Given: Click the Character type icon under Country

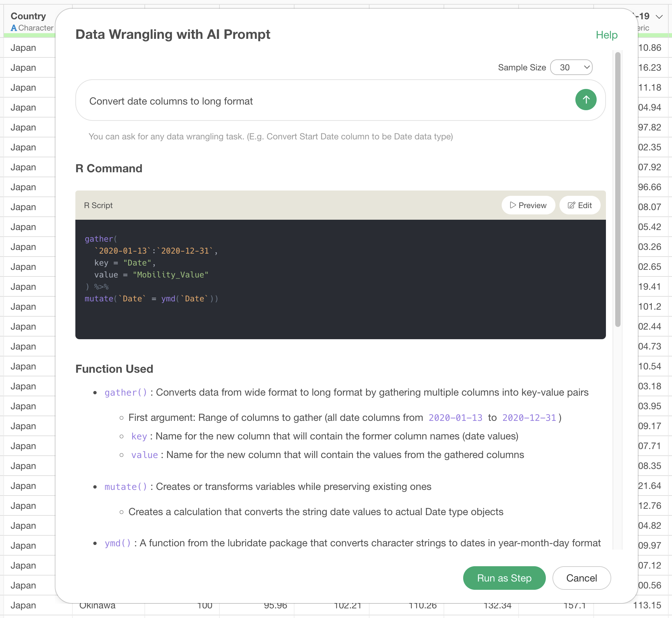Looking at the screenshot, I should click(14, 28).
